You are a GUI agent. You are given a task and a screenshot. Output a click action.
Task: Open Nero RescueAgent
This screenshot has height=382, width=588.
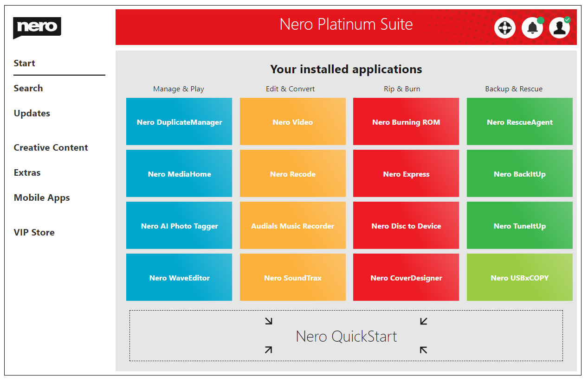click(x=519, y=121)
